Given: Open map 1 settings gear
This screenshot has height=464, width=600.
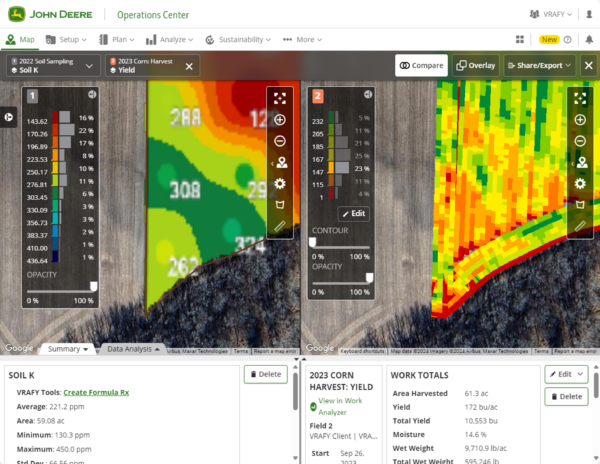Looking at the screenshot, I should [280, 184].
